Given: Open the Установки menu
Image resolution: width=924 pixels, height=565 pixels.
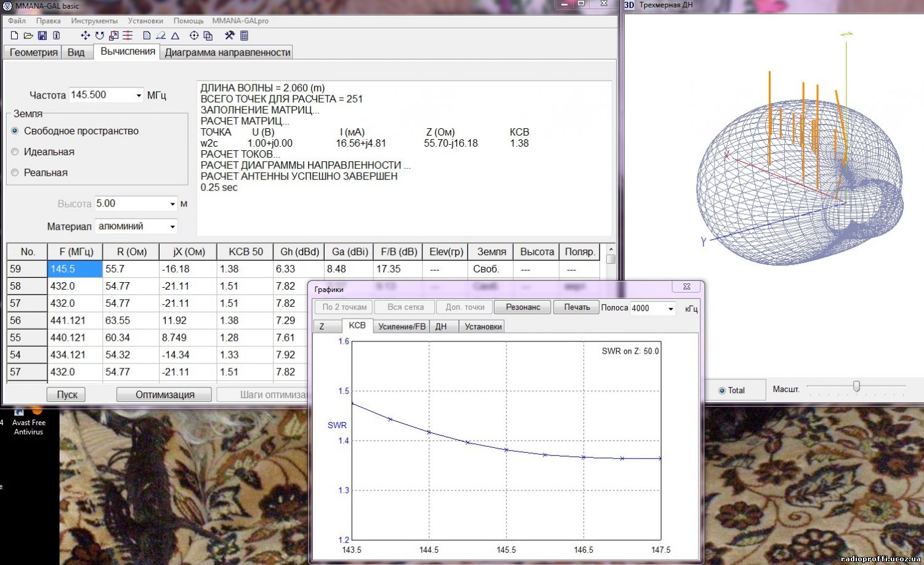Looking at the screenshot, I should 145,21.
